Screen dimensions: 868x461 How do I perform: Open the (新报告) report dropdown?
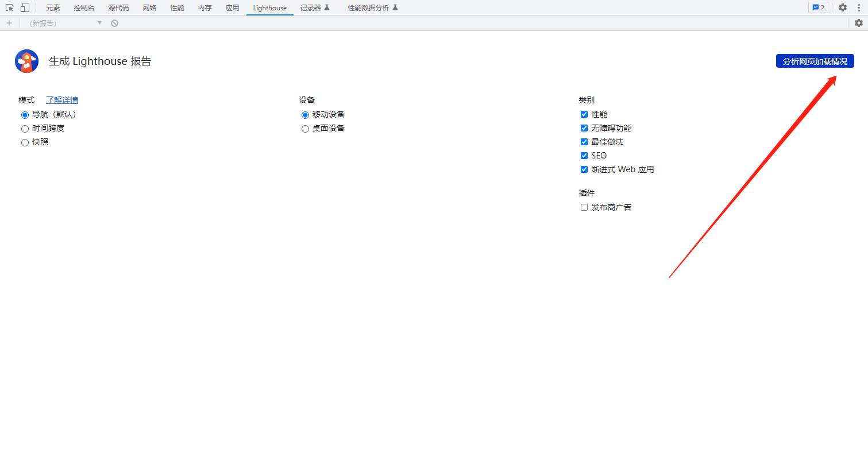65,23
